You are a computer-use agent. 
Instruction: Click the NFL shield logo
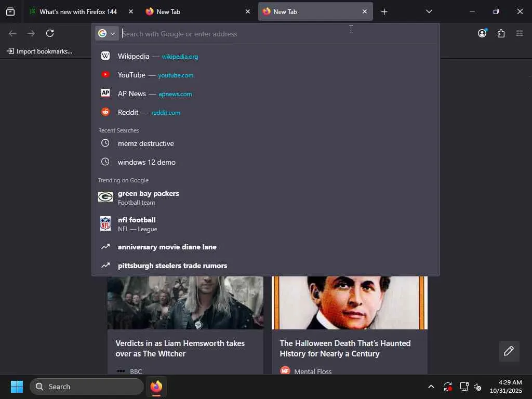[x=105, y=223]
